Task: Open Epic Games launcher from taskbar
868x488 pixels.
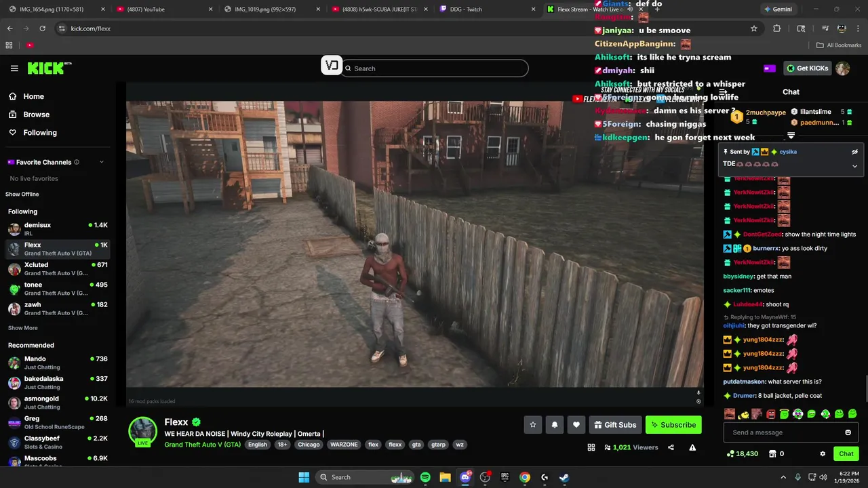Action: 505,477
